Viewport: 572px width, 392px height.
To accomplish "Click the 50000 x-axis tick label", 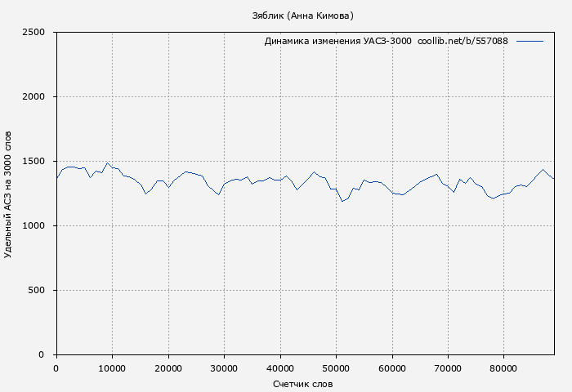I will [336, 368].
